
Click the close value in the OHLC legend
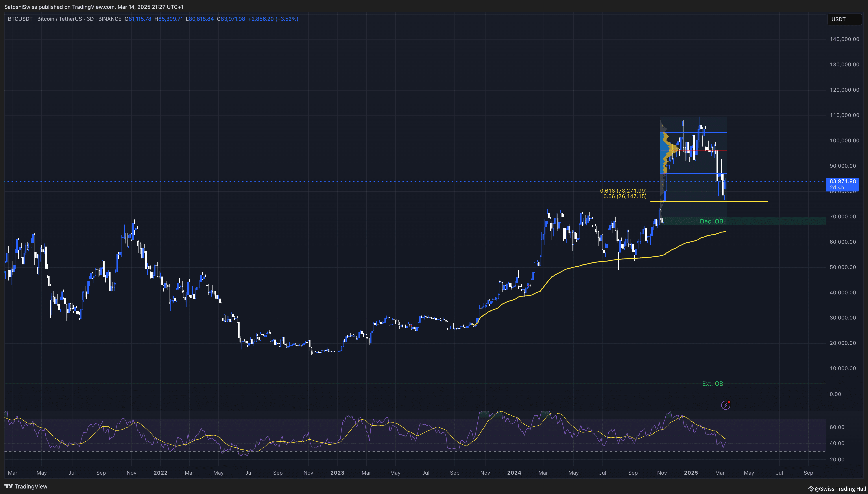click(233, 19)
